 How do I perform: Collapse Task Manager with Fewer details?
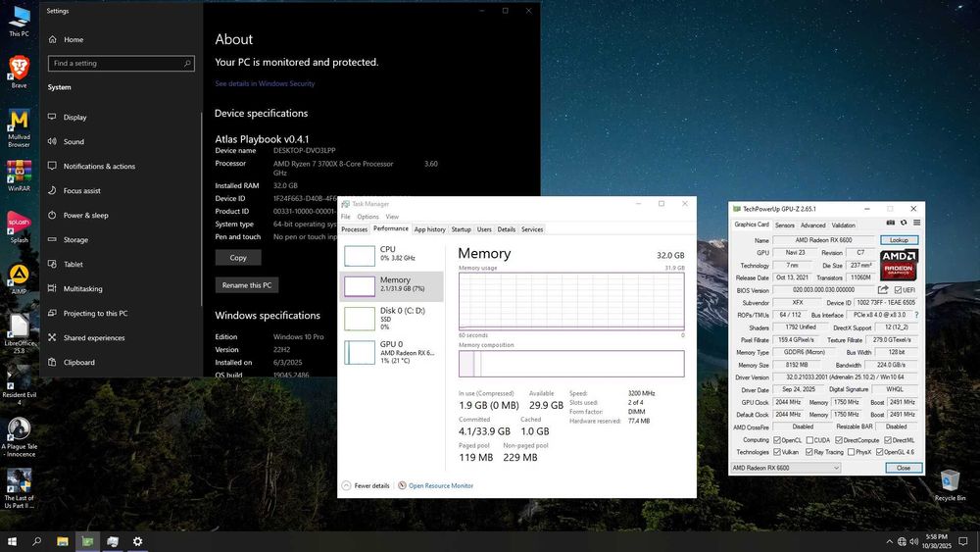366,485
